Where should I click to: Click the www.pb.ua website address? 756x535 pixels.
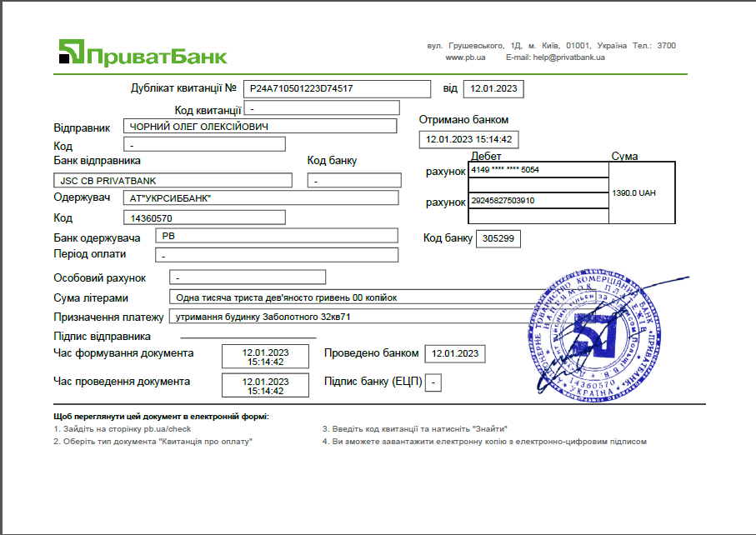pyautogui.click(x=459, y=57)
